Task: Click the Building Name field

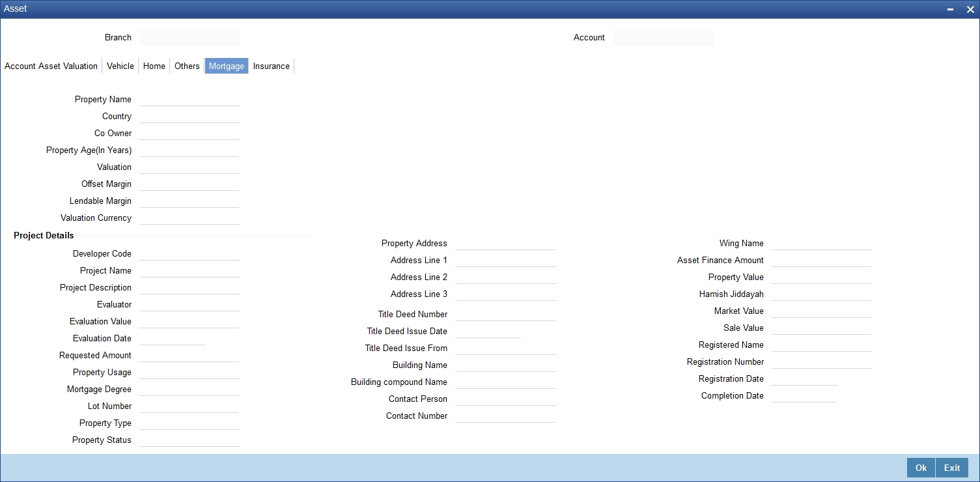Action: coord(505,365)
